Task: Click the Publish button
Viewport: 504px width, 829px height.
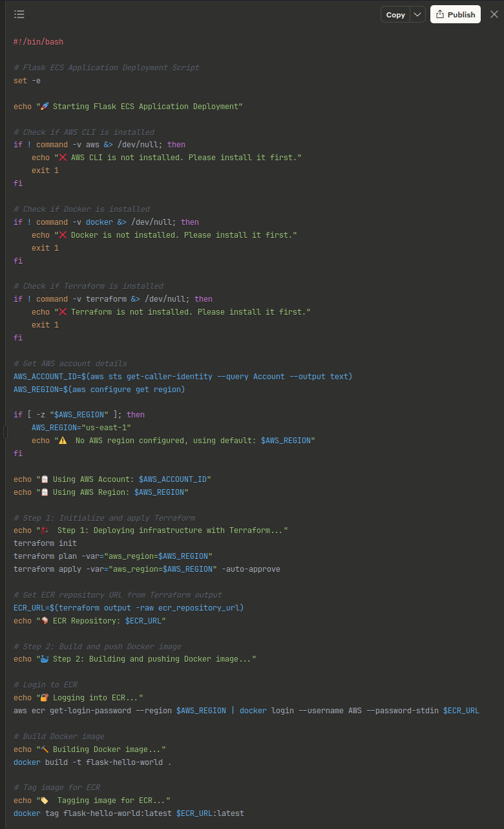Action: click(456, 14)
